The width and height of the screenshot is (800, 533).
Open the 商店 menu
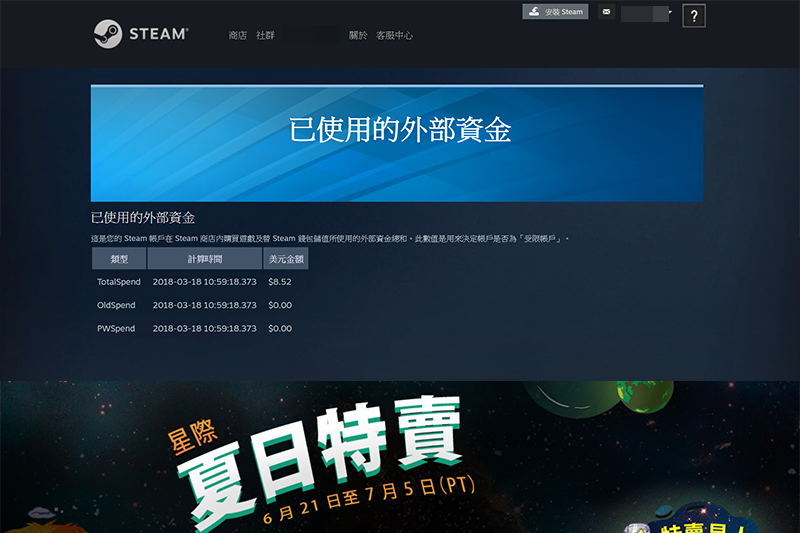(237, 35)
